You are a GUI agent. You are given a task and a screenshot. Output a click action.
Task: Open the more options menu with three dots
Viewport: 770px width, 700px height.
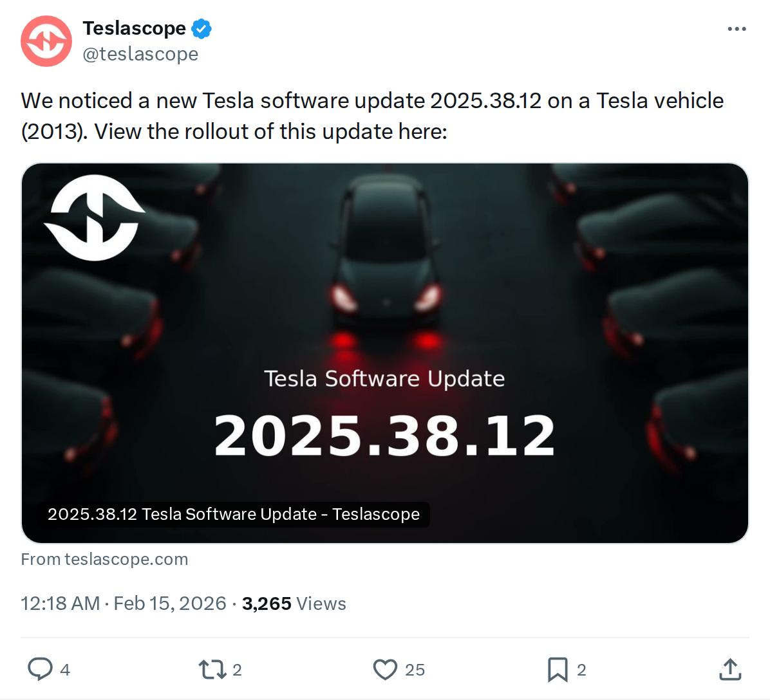[737, 28]
